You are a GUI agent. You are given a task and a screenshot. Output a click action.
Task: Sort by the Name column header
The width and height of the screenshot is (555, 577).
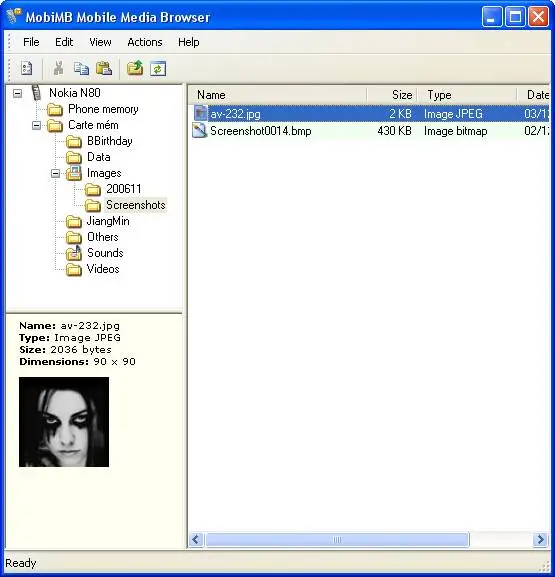[278, 95]
